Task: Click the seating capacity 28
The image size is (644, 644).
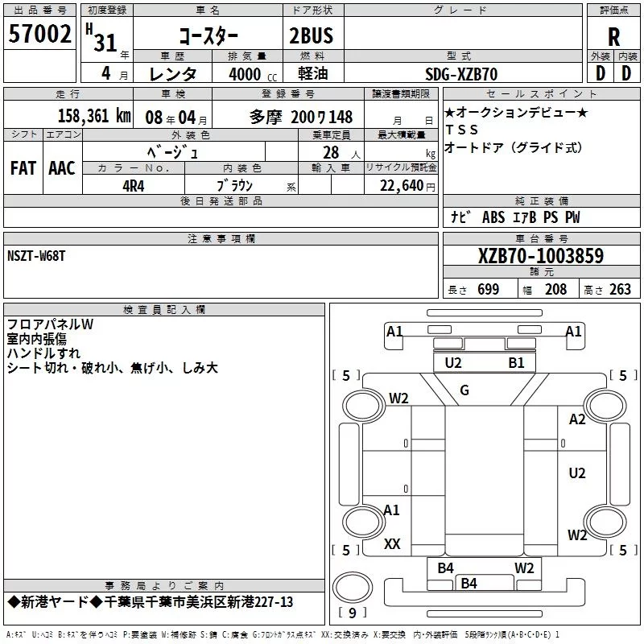Action: pyautogui.click(x=331, y=153)
